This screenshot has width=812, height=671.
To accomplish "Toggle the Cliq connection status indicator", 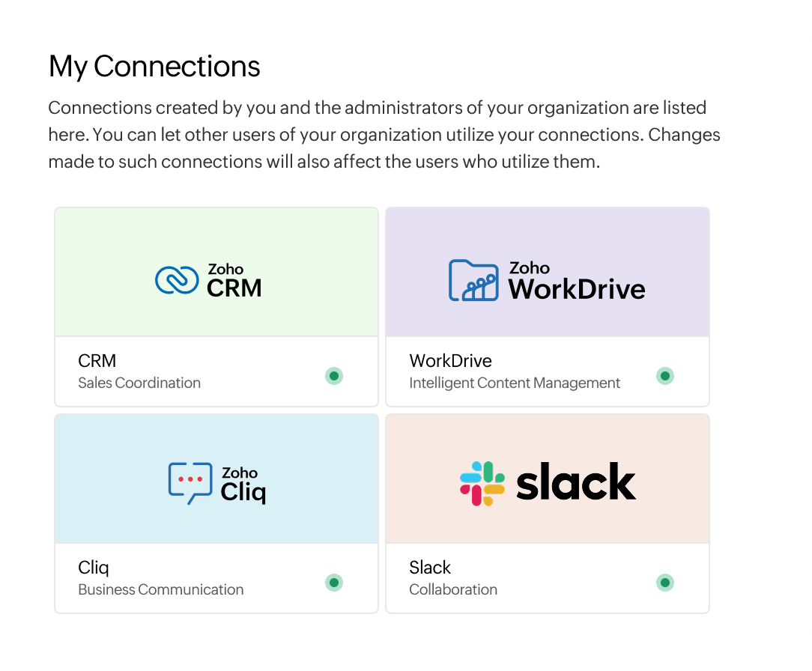I will 334,582.
